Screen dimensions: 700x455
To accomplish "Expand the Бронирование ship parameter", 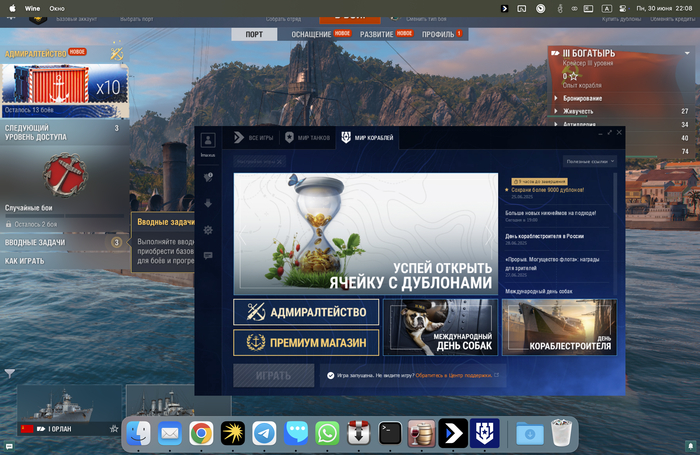I will (582, 98).
